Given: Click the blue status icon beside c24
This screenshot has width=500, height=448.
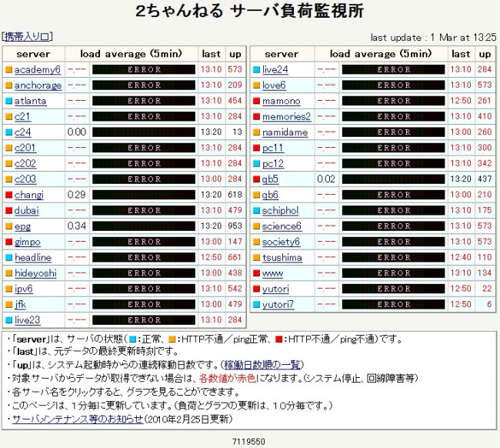Looking at the screenshot, I should (9, 132).
